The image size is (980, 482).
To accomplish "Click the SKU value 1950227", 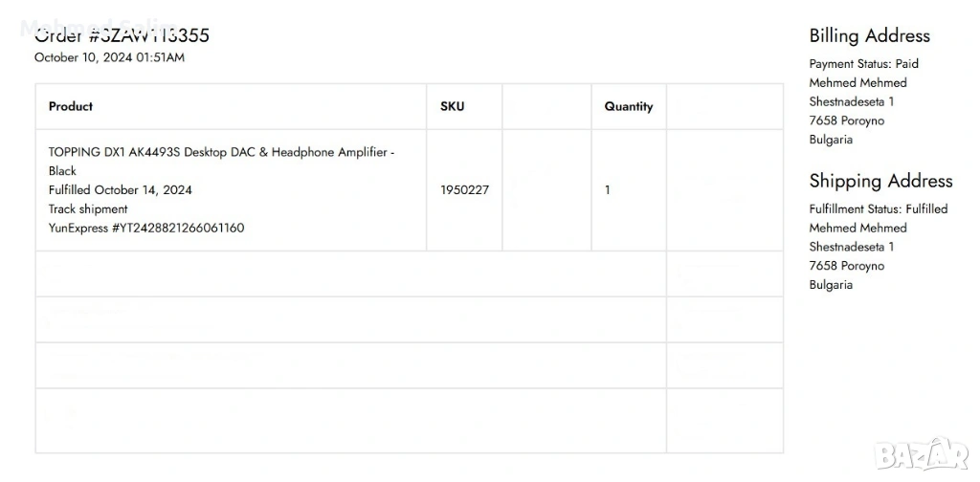I will pos(464,189).
